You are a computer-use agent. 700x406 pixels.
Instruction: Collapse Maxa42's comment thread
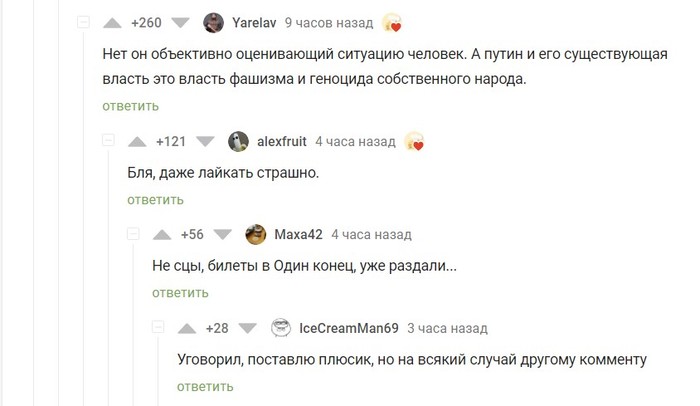click(x=134, y=235)
